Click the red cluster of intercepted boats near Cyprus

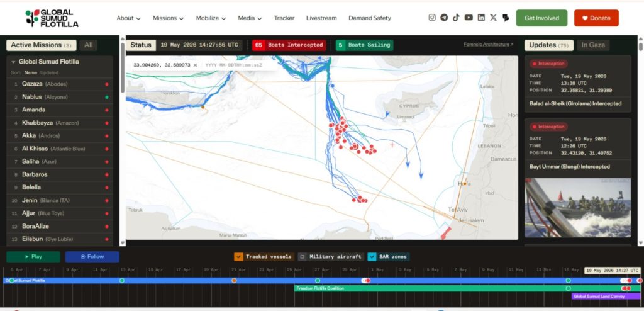[x=340, y=130]
